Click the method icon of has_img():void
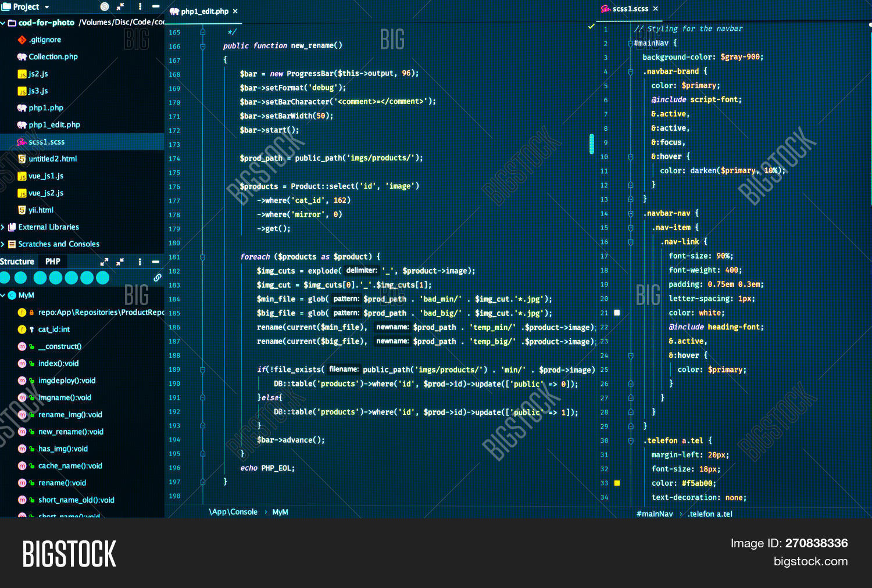The width and height of the screenshot is (872, 588). 22,449
